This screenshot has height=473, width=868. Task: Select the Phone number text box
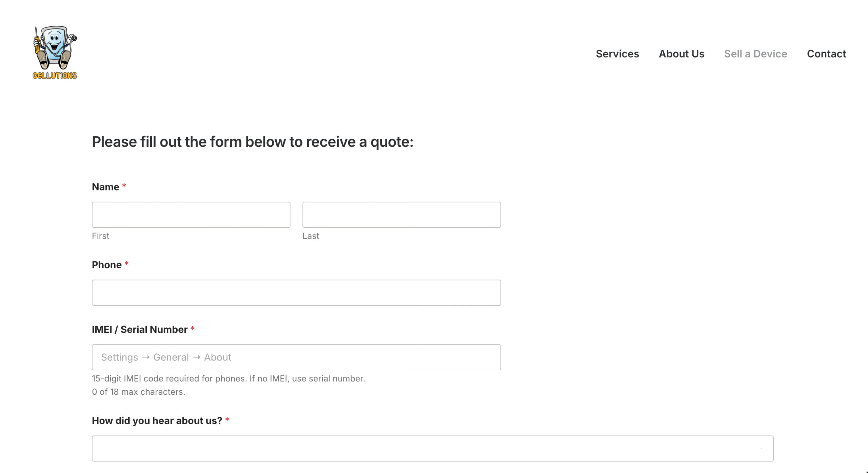coord(296,293)
